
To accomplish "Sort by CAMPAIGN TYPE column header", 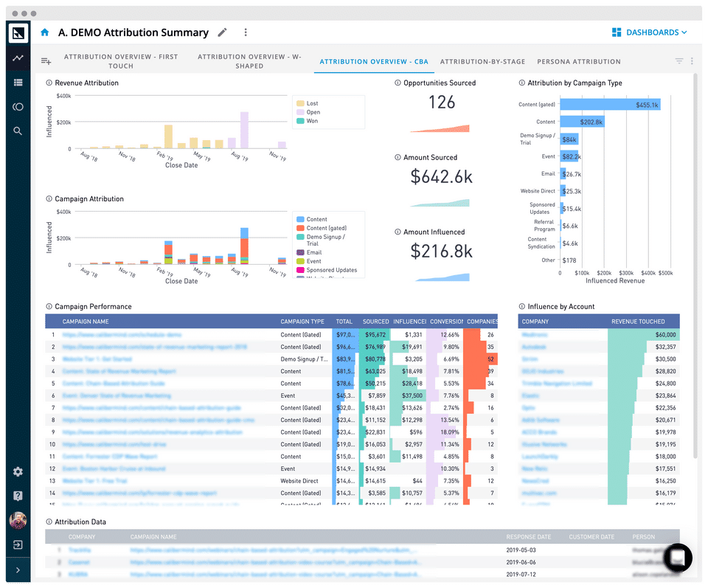I will [302, 322].
